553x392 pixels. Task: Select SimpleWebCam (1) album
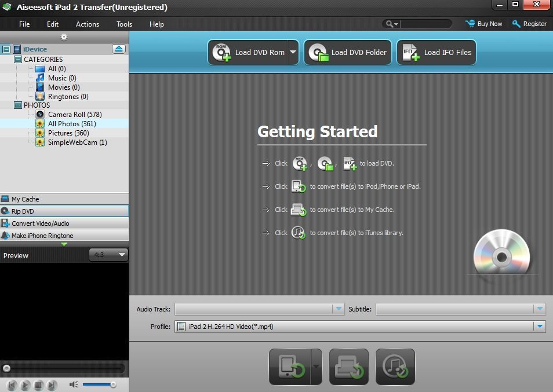coord(78,142)
